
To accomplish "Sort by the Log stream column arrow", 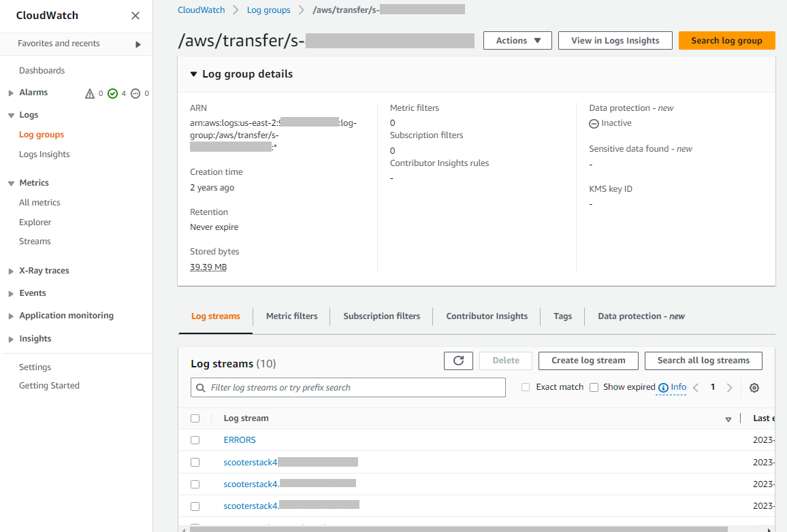I will tap(728, 419).
